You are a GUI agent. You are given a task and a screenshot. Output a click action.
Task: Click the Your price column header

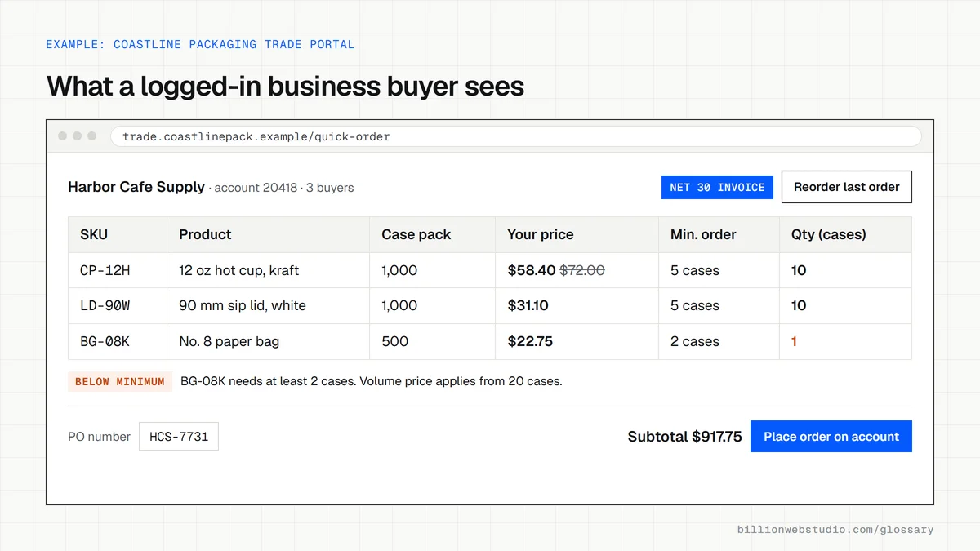(577, 234)
